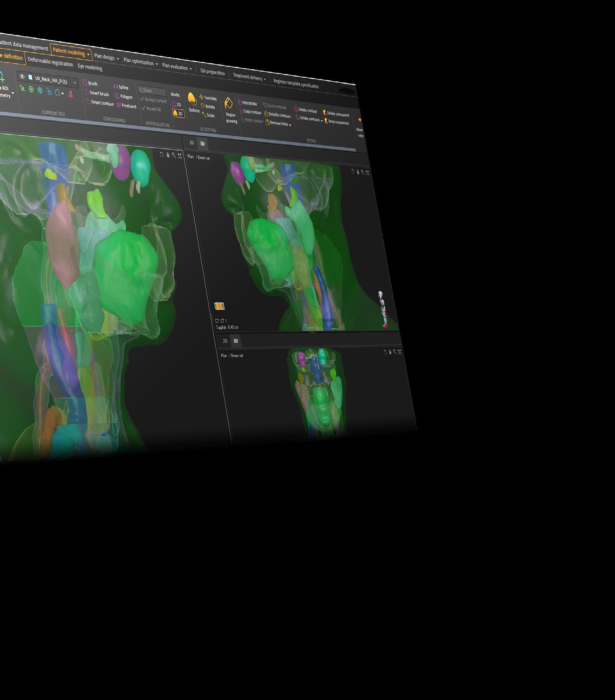Click Interpolate in the Extras group

coord(247,103)
